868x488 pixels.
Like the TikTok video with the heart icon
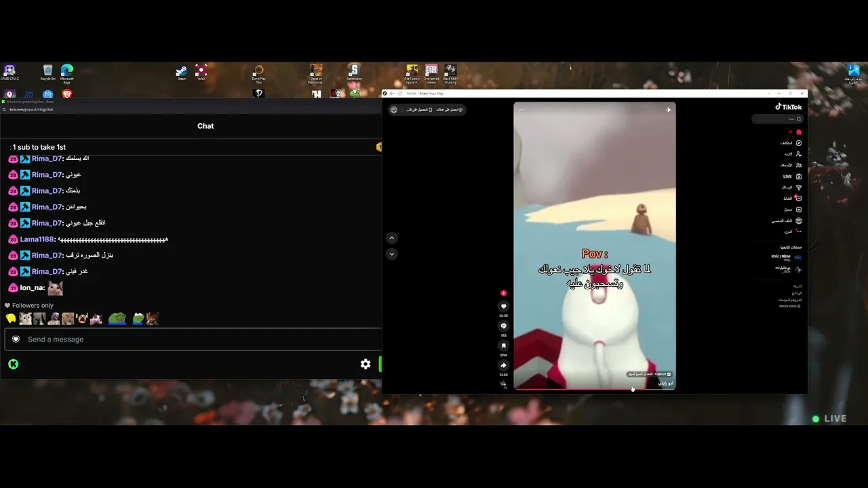[x=503, y=306]
